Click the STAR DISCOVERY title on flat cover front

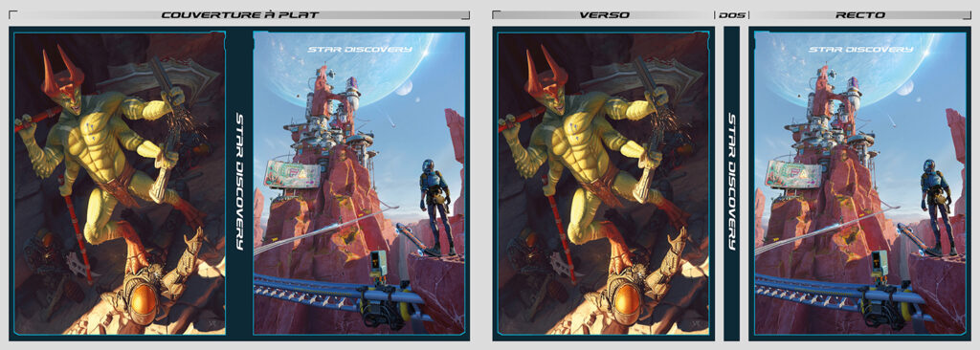coord(360,50)
